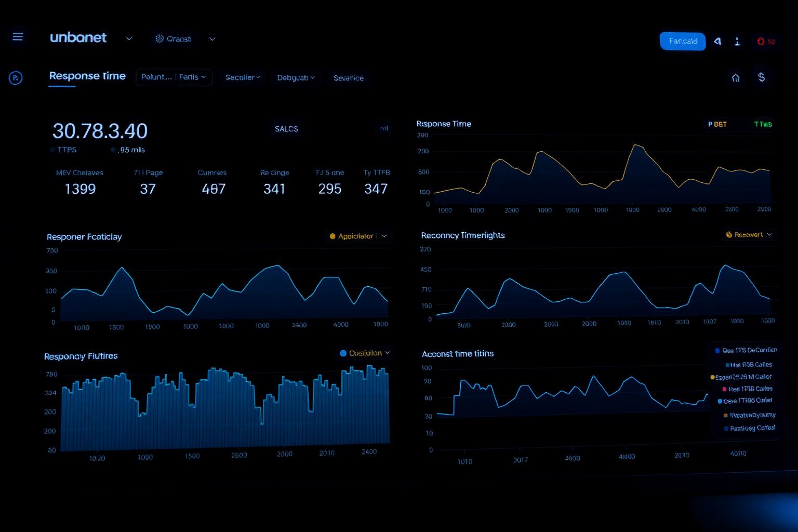Click the MEV Chelaves value 1399

click(80, 189)
